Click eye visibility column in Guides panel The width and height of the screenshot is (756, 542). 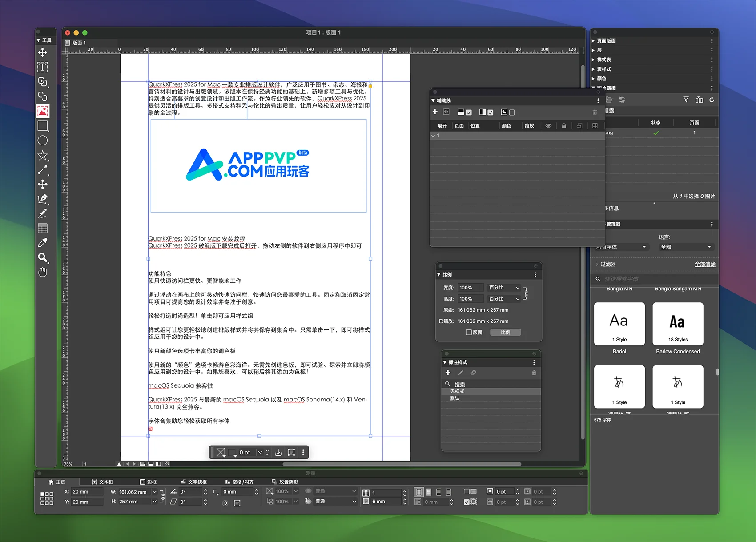[548, 126]
